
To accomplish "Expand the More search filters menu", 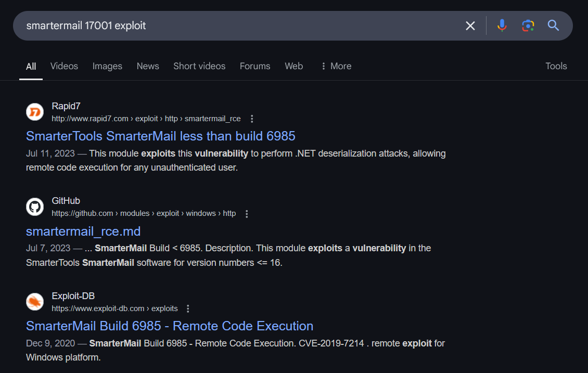I will click(336, 66).
